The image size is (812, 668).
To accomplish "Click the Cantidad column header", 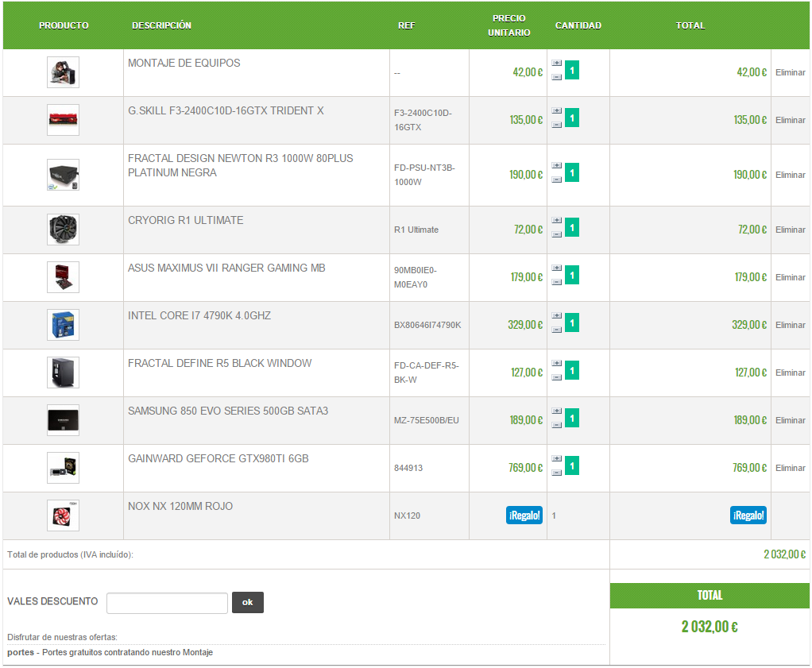I will pyautogui.click(x=578, y=25).
